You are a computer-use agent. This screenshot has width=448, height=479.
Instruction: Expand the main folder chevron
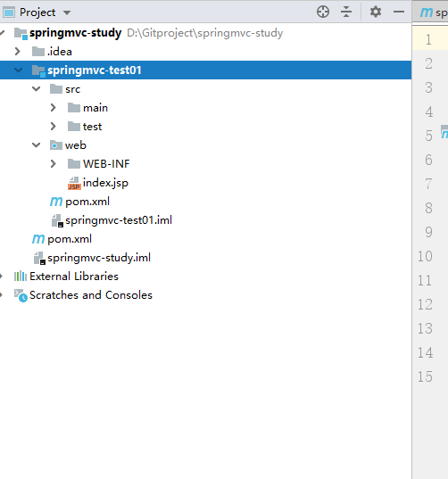pos(54,108)
